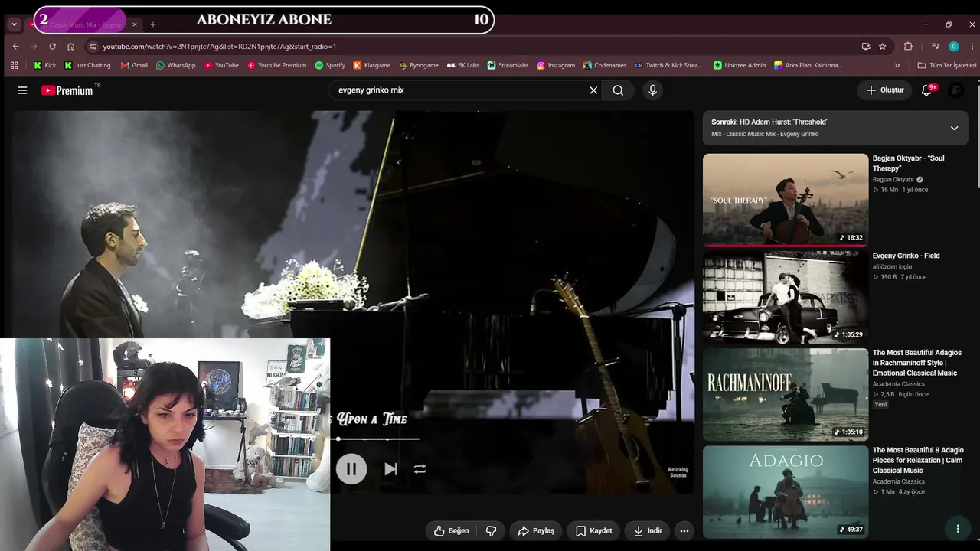Open the Klasgame bookmark
The image size is (980, 551).
click(x=372, y=65)
